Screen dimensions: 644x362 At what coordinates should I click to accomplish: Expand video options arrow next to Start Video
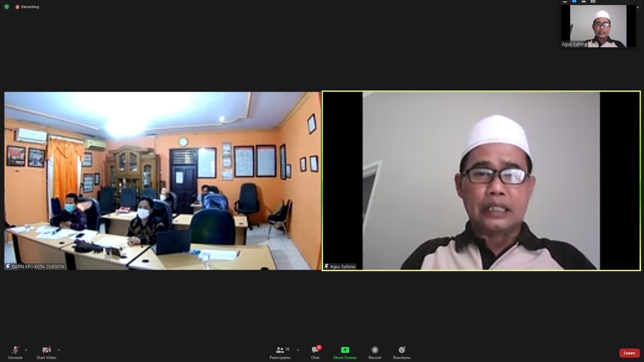pos(59,350)
